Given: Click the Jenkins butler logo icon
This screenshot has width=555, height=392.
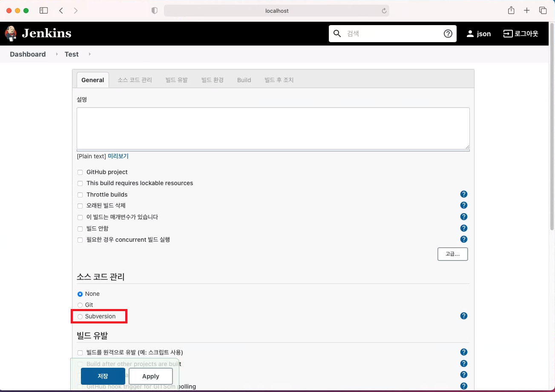Looking at the screenshot, I should [11, 34].
